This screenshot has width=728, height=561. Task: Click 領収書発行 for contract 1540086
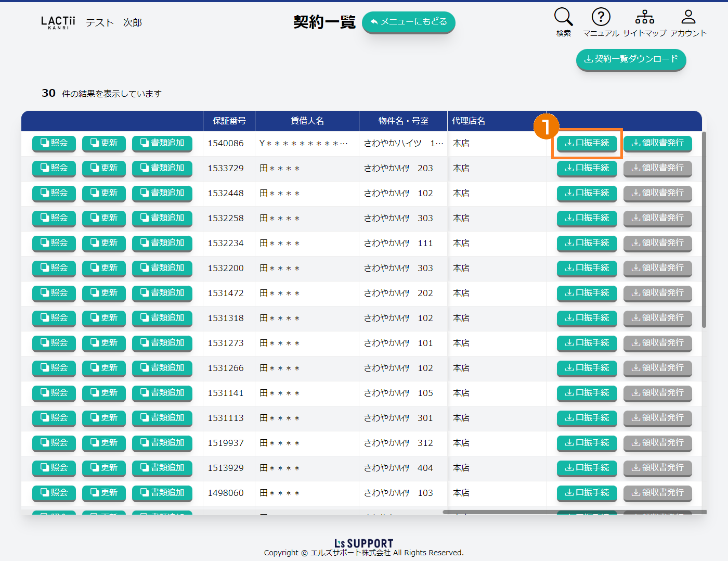click(x=657, y=143)
